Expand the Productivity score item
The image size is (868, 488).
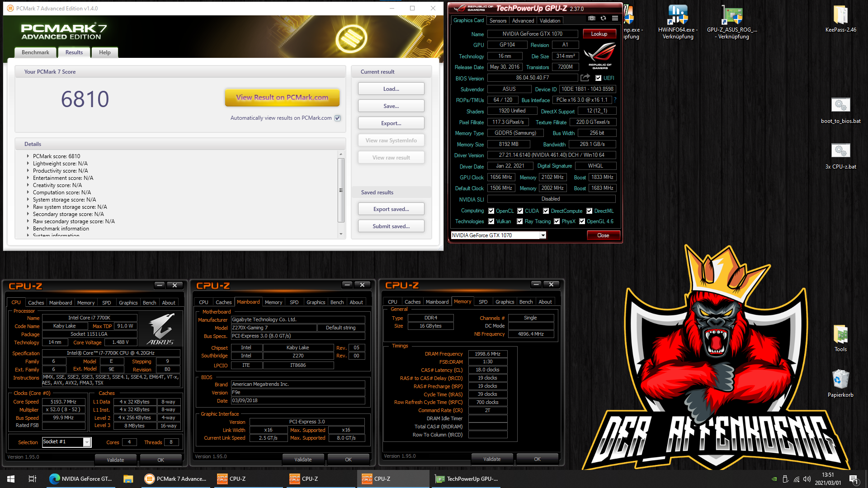[28, 171]
